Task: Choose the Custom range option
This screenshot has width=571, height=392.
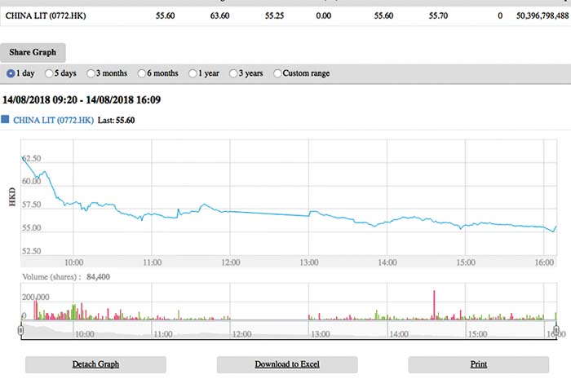Action: [277, 73]
